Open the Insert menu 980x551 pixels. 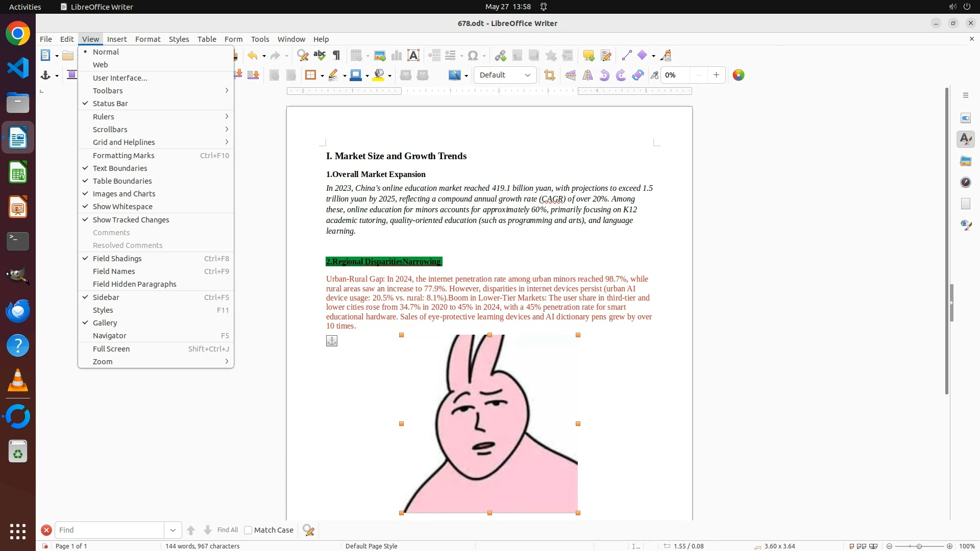click(117, 39)
